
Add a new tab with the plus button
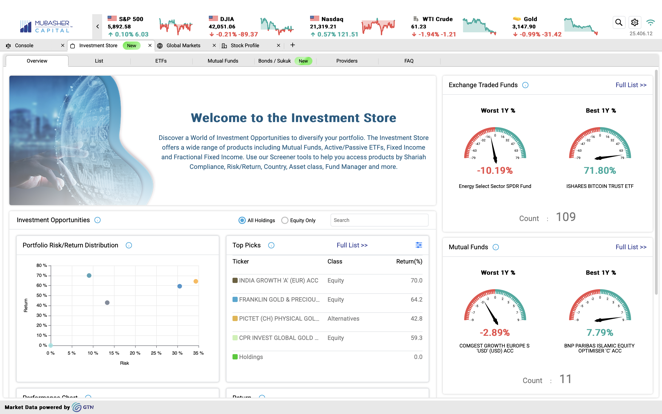click(x=292, y=45)
